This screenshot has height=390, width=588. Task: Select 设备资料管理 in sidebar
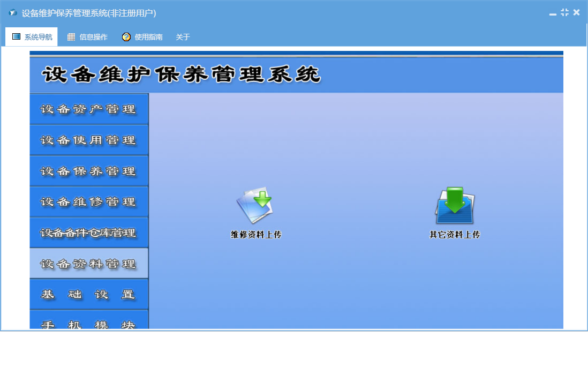89,263
